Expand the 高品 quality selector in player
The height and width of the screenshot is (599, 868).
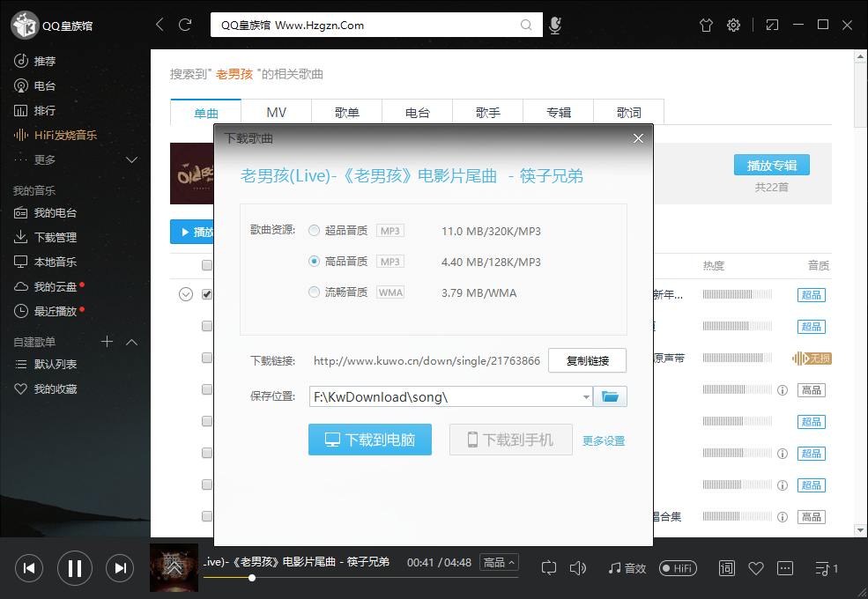(x=500, y=562)
